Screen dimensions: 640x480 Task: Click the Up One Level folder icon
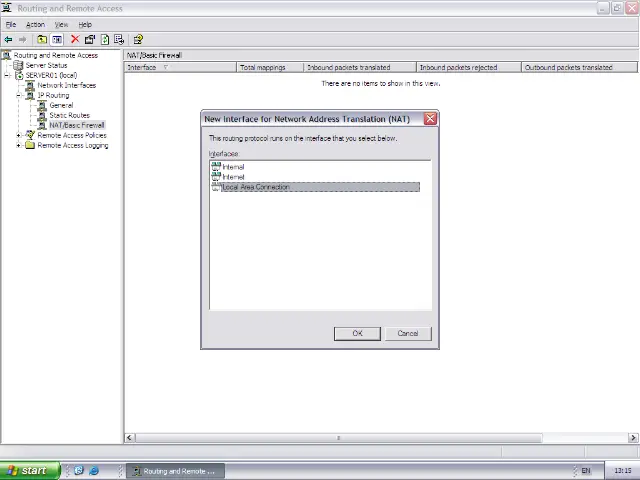42,40
